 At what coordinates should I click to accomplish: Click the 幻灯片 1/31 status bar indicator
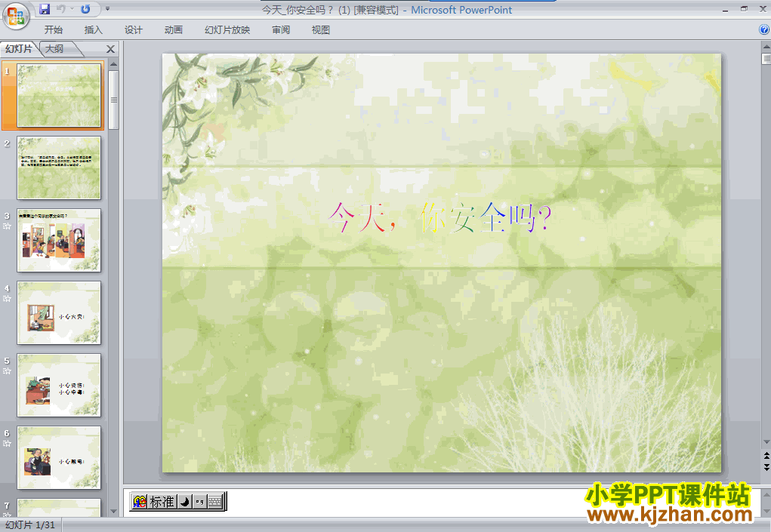point(30,525)
